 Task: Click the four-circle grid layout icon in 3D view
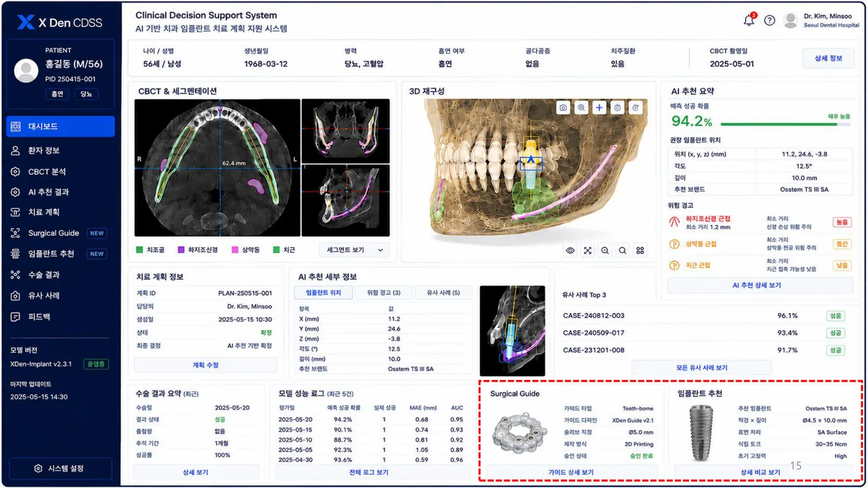point(640,251)
